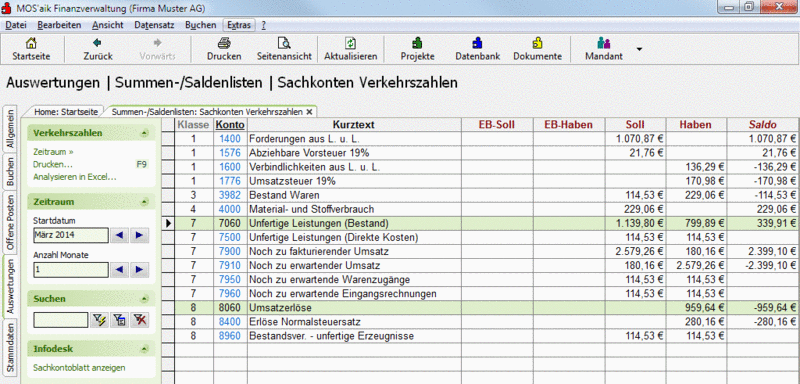Viewport: 800px width, 384px height.
Task: Click Analysieren in Excel link
Action: click(75, 177)
